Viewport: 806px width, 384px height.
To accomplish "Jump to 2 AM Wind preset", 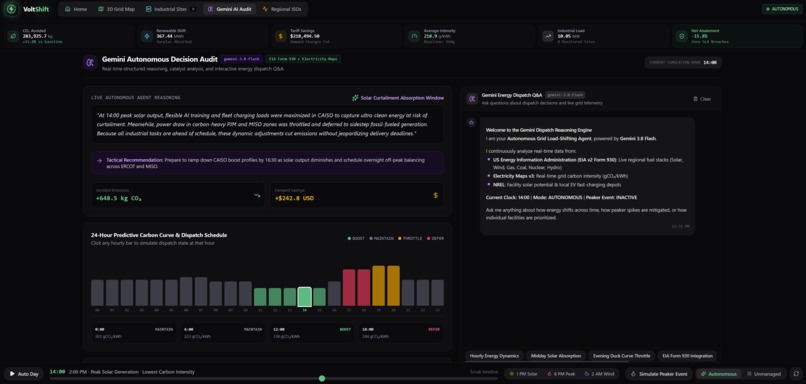I will [599, 374].
